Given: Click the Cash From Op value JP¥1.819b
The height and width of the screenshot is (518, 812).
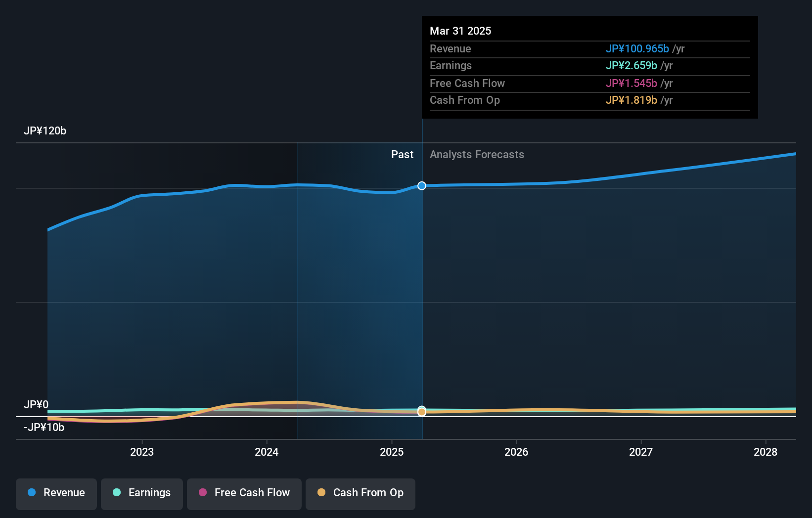Looking at the screenshot, I should pyautogui.click(x=632, y=100).
